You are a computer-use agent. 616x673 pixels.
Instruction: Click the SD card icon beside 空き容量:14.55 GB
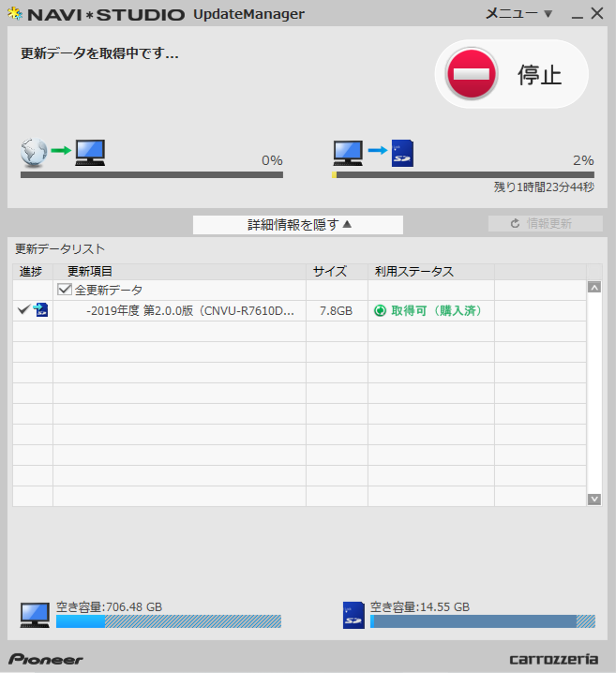(x=353, y=615)
